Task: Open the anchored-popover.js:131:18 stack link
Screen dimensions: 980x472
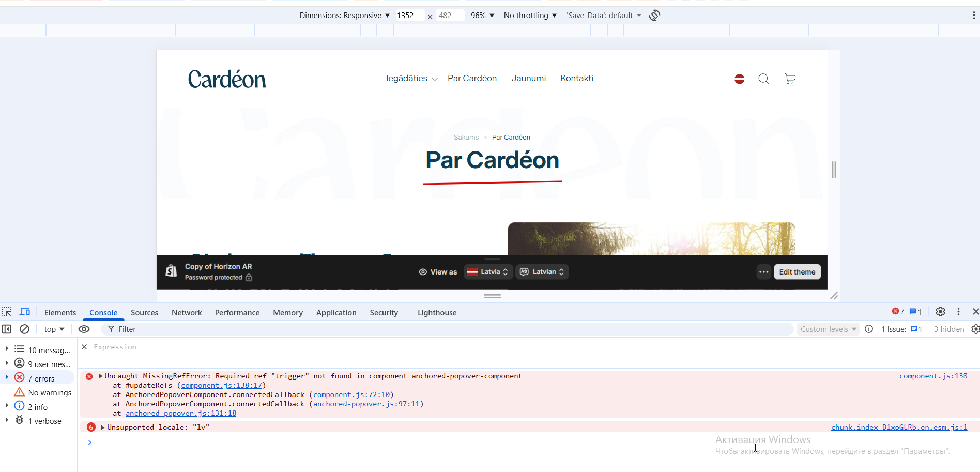Action: (181, 414)
